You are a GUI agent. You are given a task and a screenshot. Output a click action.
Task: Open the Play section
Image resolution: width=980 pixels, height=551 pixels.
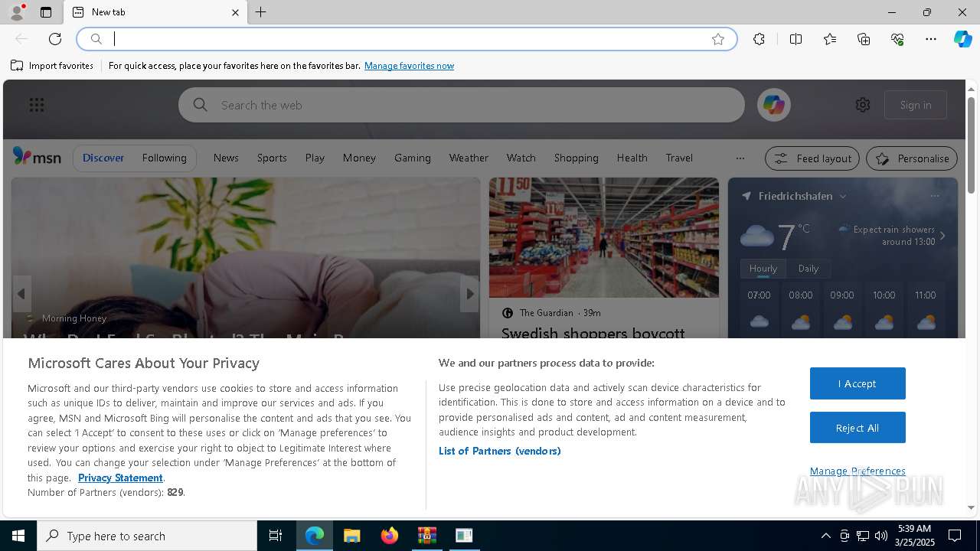[315, 158]
